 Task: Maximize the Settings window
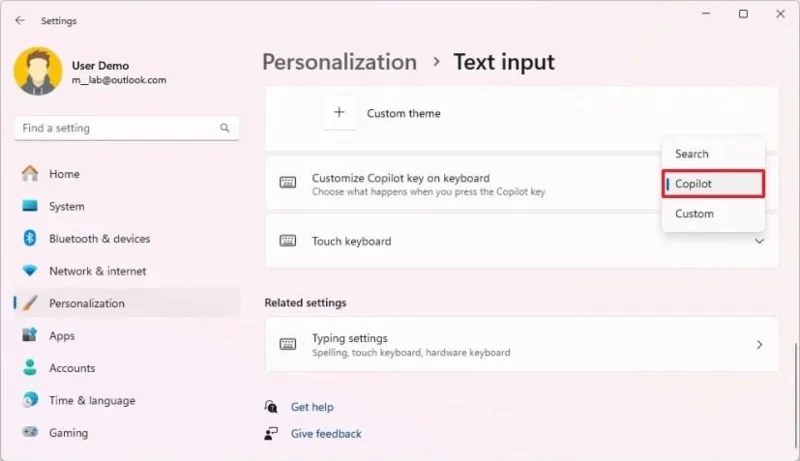coord(743,14)
